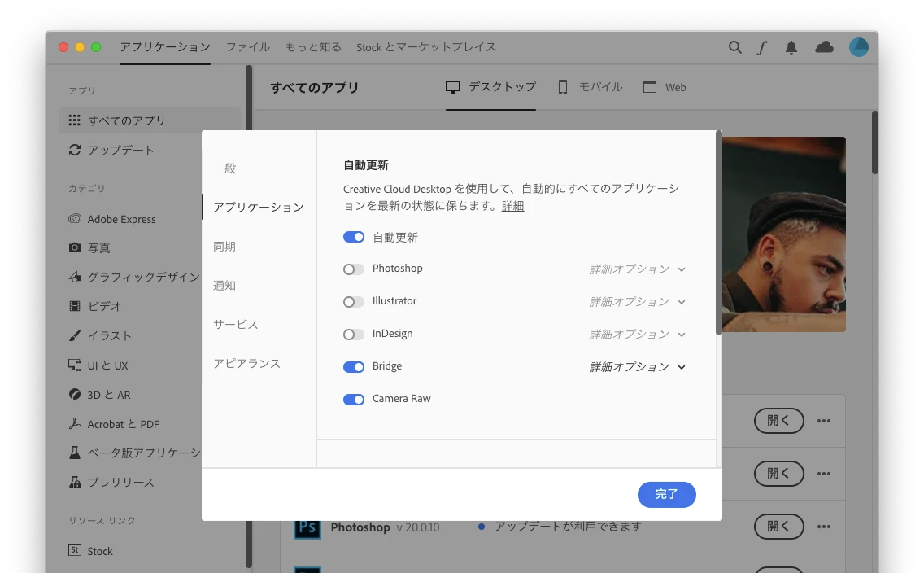Click the イラスト brush icon
The height and width of the screenshot is (573, 924).
(x=74, y=335)
